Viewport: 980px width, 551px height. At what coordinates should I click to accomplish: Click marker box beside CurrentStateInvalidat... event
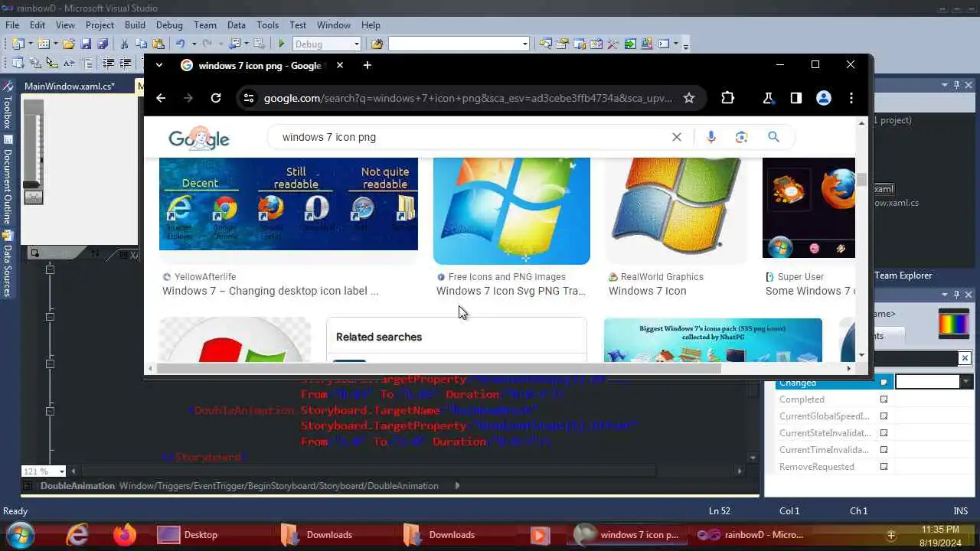tap(884, 433)
